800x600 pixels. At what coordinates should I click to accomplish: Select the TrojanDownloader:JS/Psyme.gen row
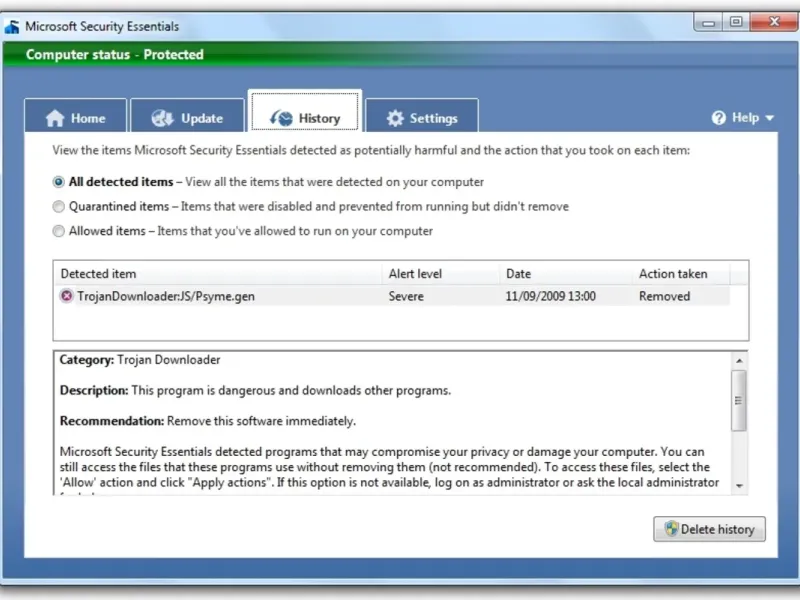(x=392, y=296)
